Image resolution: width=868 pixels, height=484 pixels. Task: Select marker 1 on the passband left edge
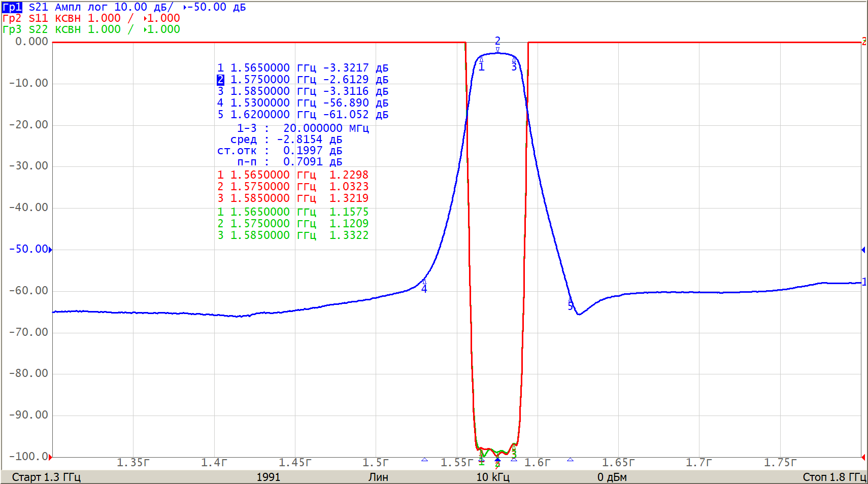click(481, 59)
